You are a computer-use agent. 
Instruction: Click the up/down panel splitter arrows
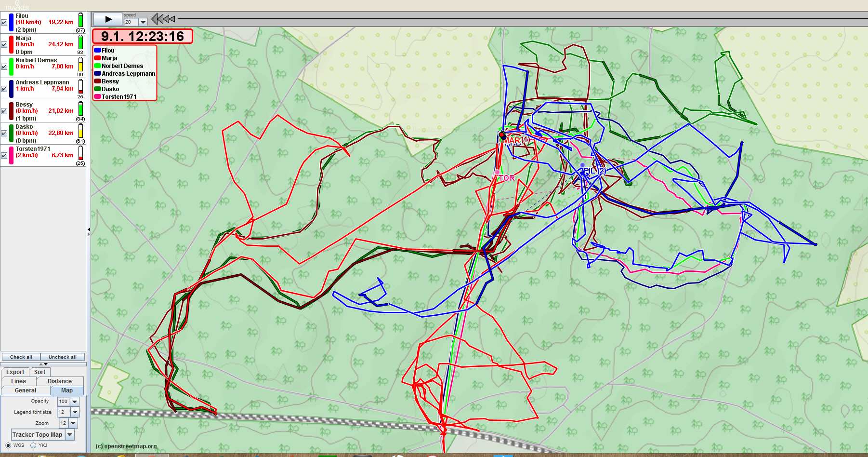click(x=43, y=364)
